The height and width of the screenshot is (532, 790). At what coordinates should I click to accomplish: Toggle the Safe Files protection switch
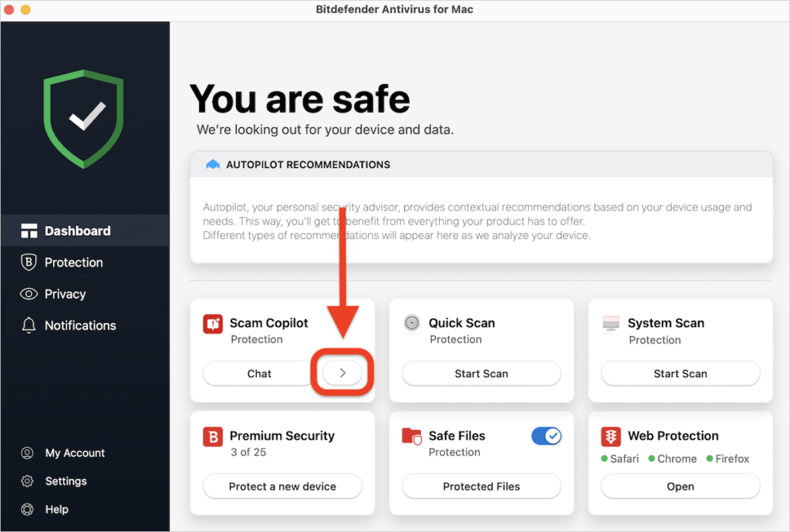click(546, 436)
